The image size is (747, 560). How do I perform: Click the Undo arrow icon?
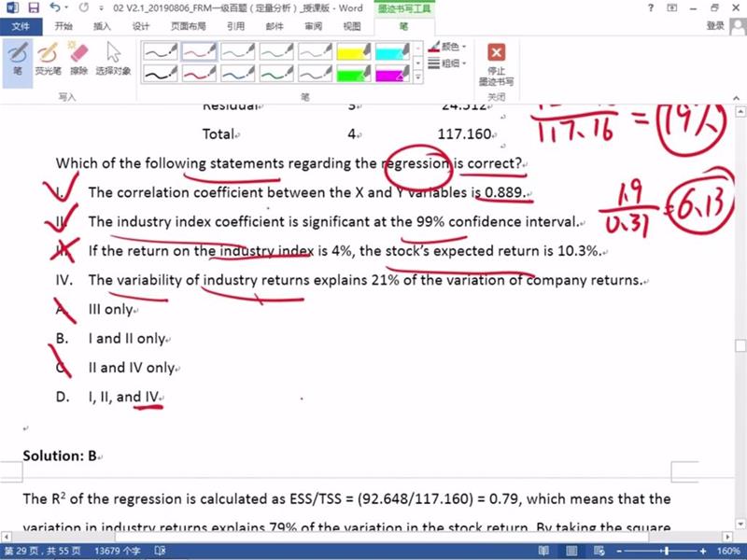tap(54, 7)
